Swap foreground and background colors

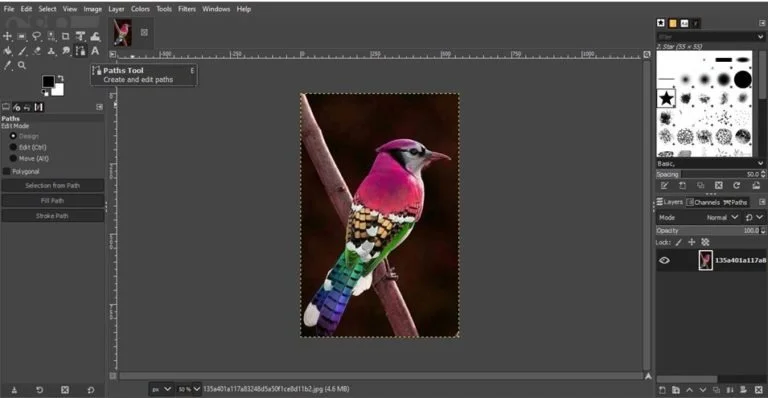pos(61,78)
